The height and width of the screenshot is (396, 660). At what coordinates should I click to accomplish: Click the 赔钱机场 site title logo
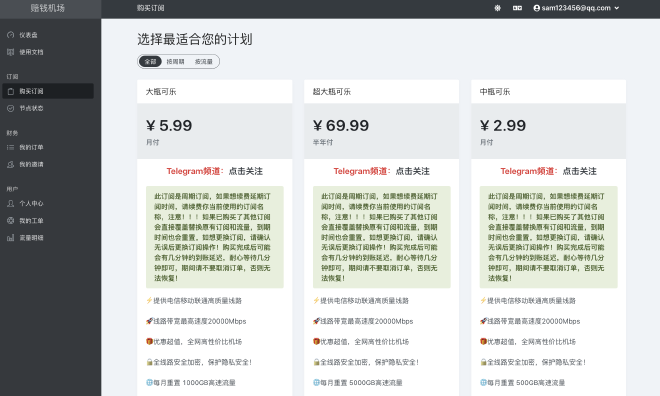[x=48, y=8]
